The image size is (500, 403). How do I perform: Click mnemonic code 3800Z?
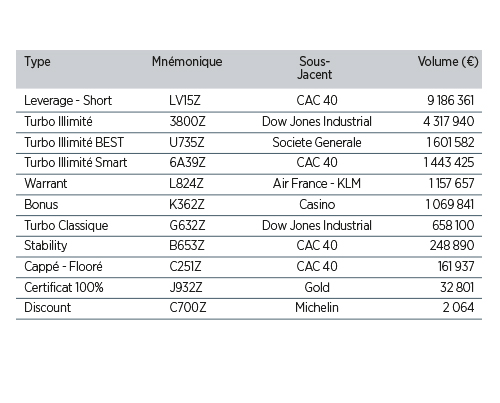[x=187, y=121]
